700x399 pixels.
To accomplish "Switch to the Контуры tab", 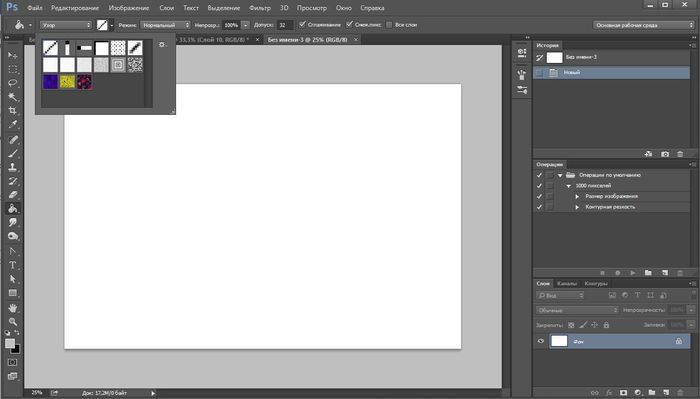I will (x=596, y=283).
